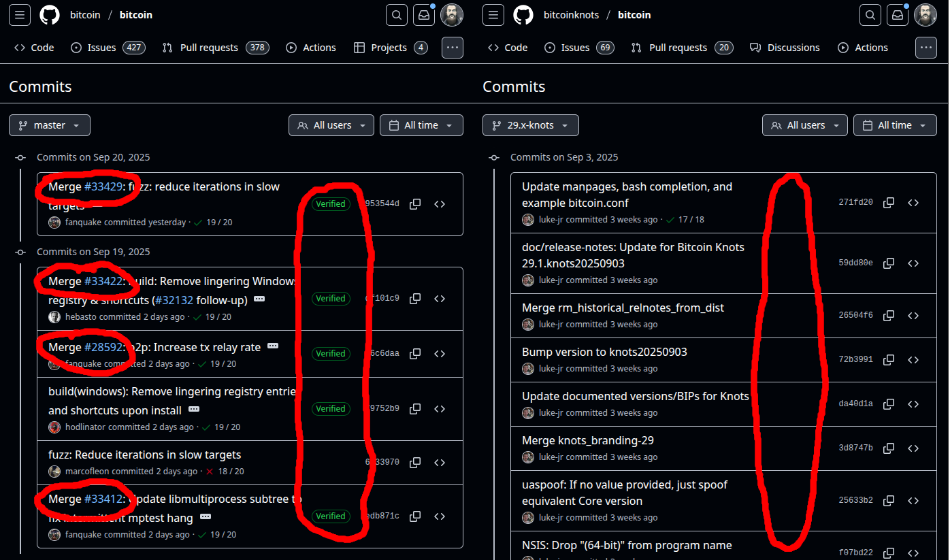Click GitHub logo in the bitcoinknots window
This screenshot has height=560, width=950.
(523, 15)
